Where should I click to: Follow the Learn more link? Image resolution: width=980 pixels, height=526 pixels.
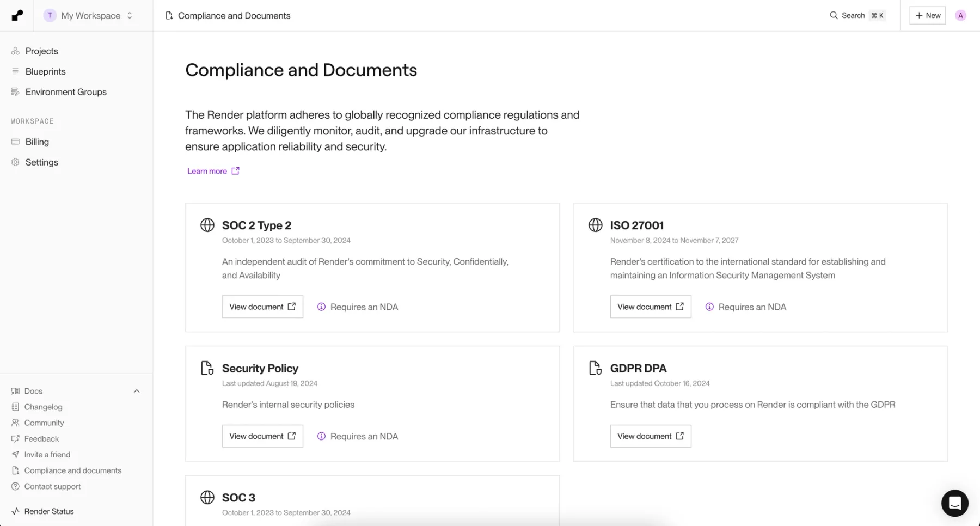(x=207, y=171)
